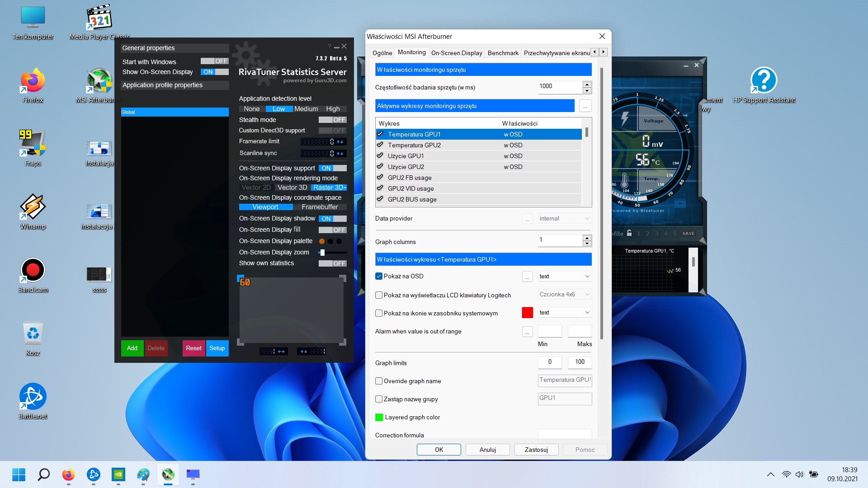Click Zastosuj button
Image resolution: width=868 pixels, height=488 pixels.
[x=536, y=450]
